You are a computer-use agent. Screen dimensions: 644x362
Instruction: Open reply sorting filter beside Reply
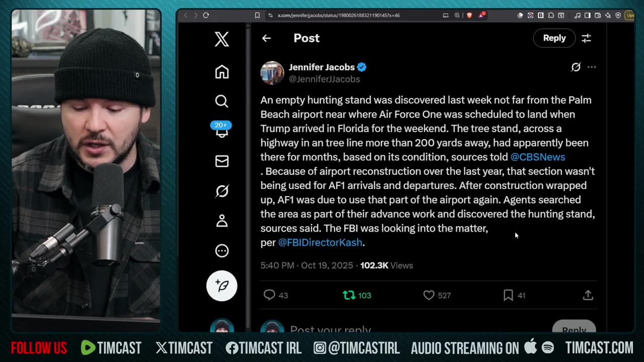tap(586, 38)
